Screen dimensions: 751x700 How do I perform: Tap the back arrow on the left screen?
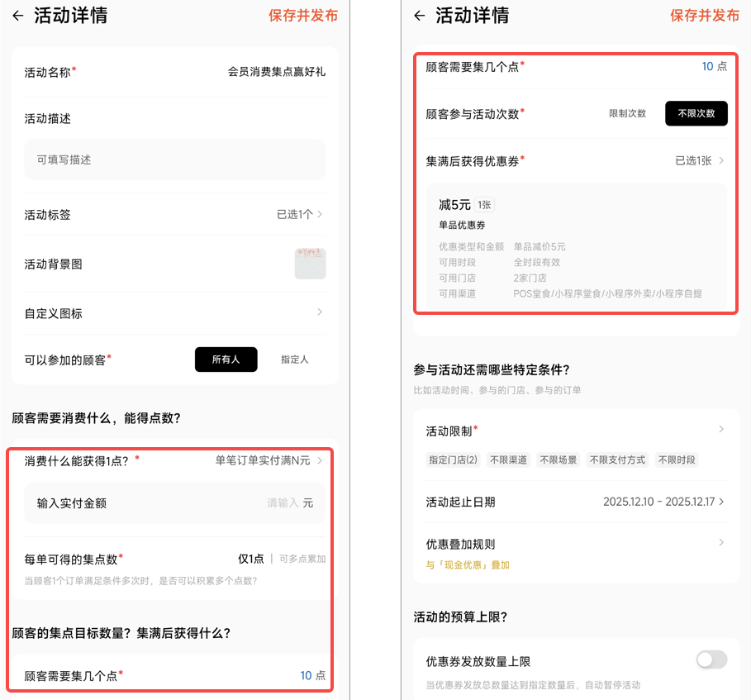coord(18,16)
